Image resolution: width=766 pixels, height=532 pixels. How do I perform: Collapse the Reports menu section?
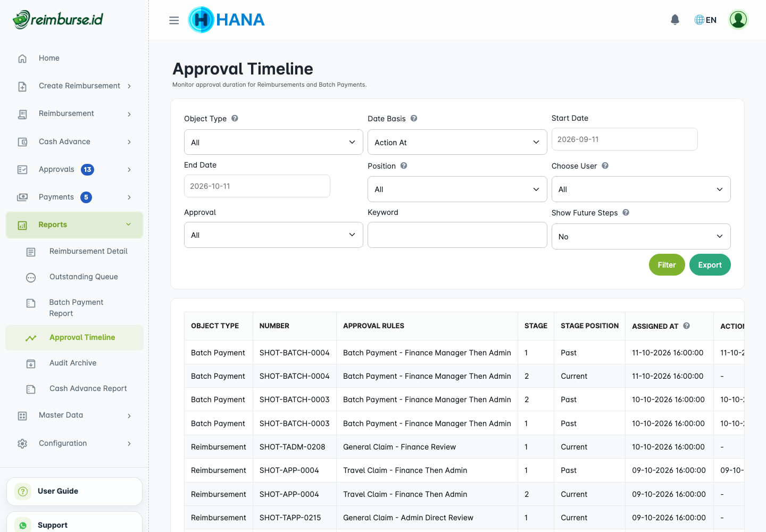click(x=74, y=225)
